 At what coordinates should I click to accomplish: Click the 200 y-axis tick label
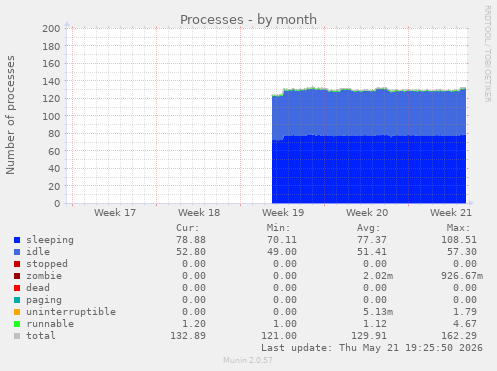(51, 28)
